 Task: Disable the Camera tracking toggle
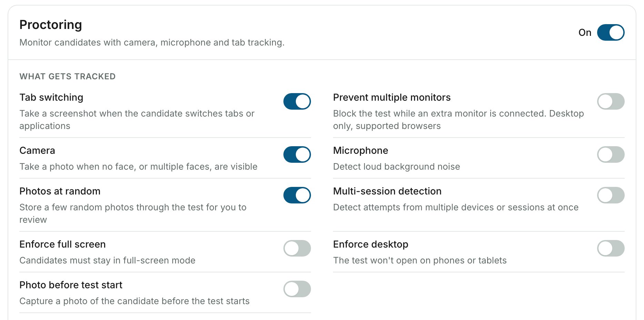297,154
